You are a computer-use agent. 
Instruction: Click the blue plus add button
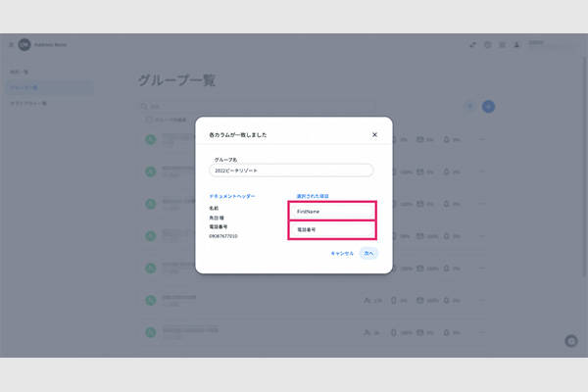pyautogui.click(x=488, y=106)
